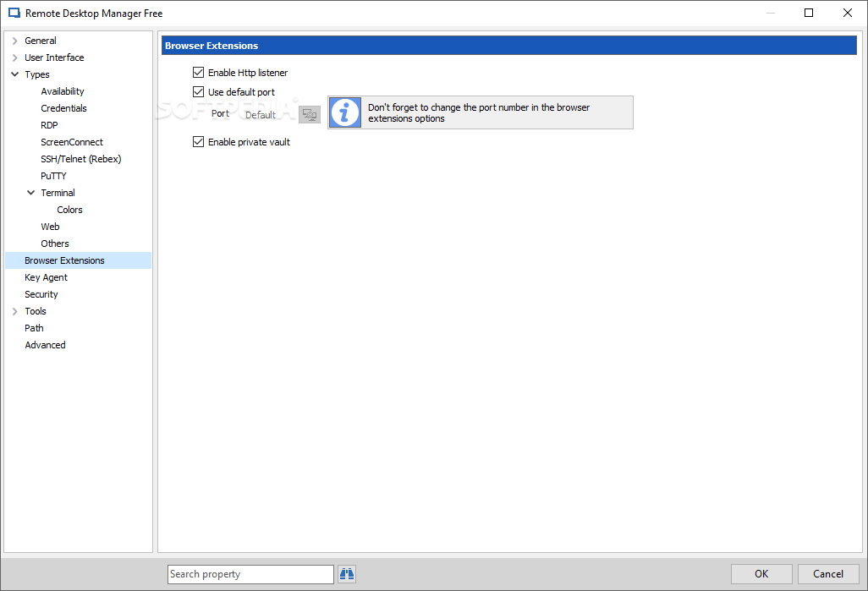Expand the Tools tree node

click(x=15, y=311)
